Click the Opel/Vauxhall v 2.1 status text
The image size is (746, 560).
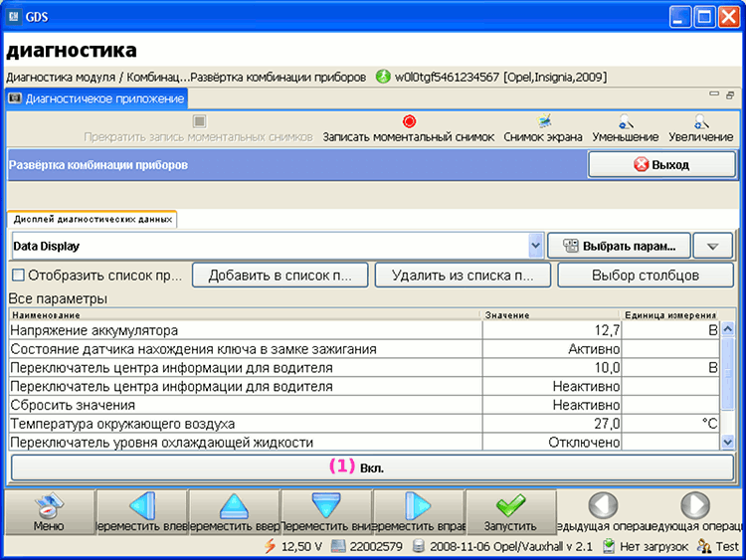click(x=543, y=547)
